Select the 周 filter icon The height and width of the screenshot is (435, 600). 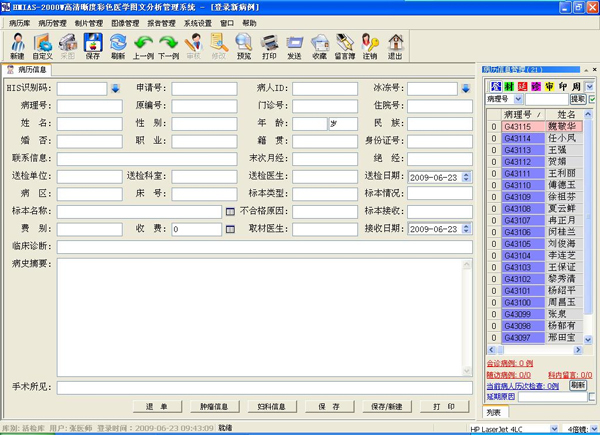coord(576,87)
